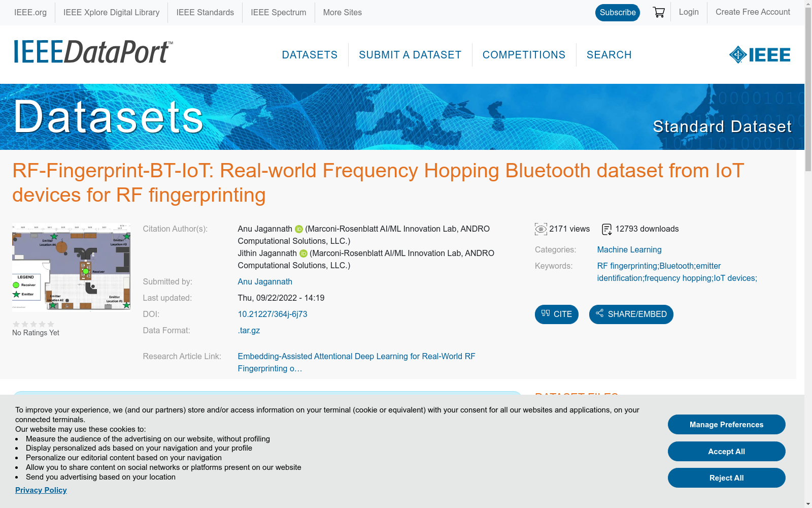The height and width of the screenshot is (508, 812).
Task: Open the Privacy Policy link
Action: [x=41, y=490]
